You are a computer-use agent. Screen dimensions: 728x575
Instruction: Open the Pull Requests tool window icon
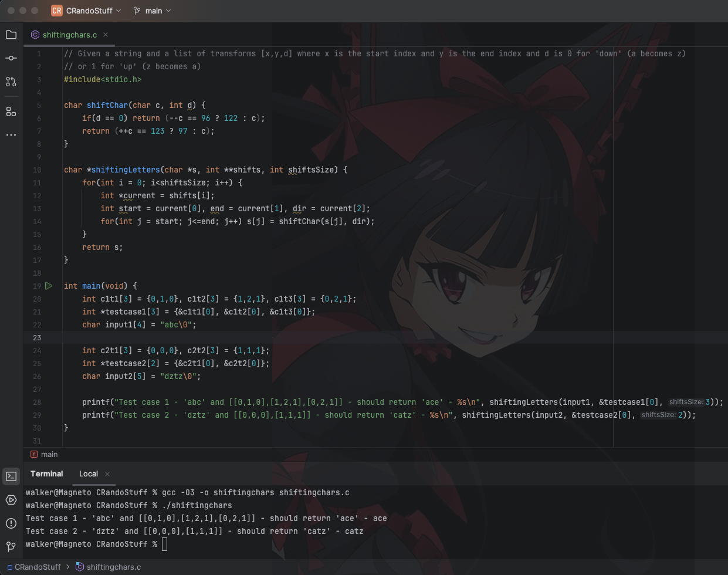coord(11,82)
